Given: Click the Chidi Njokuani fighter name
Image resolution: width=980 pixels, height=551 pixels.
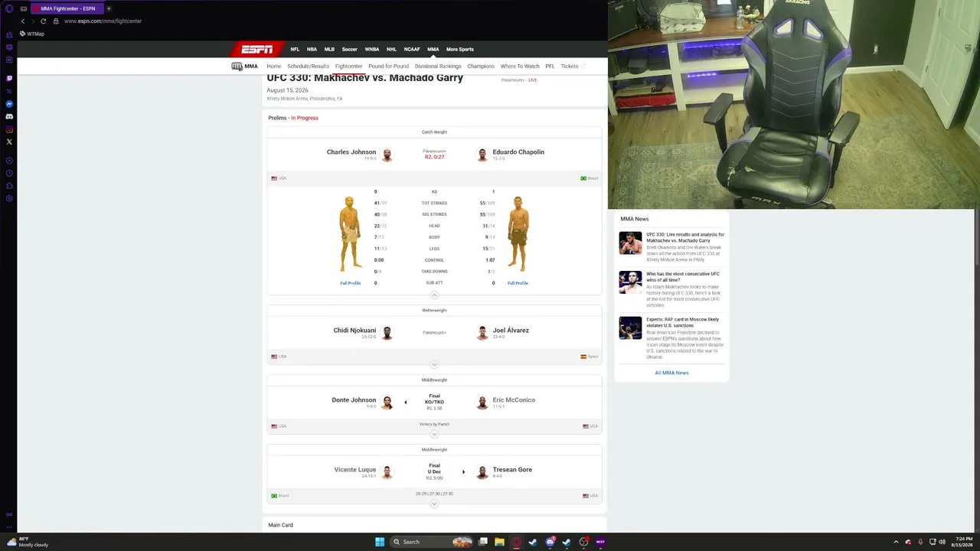Looking at the screenshot, I should click(x=354, y=331).
